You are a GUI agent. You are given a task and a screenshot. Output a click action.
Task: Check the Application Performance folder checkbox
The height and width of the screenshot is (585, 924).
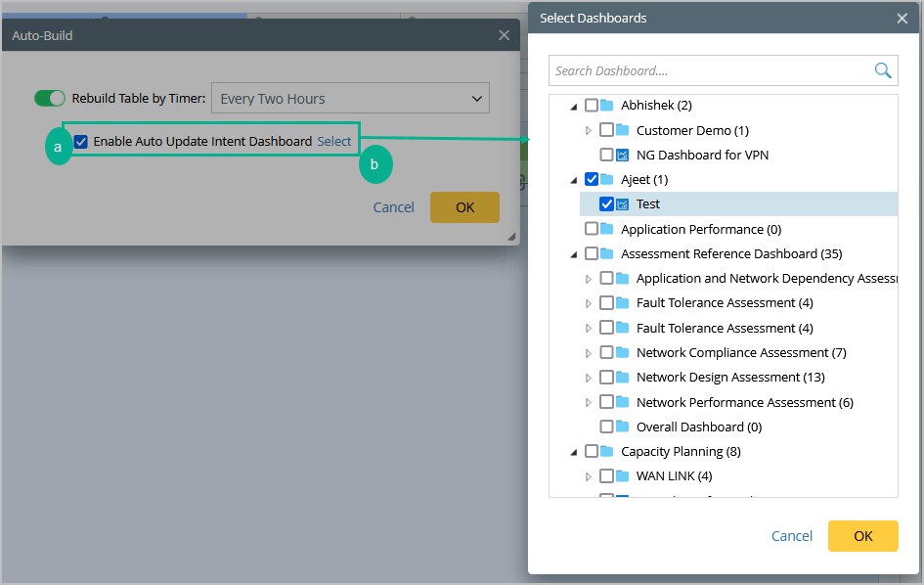(x=592, y=229)
